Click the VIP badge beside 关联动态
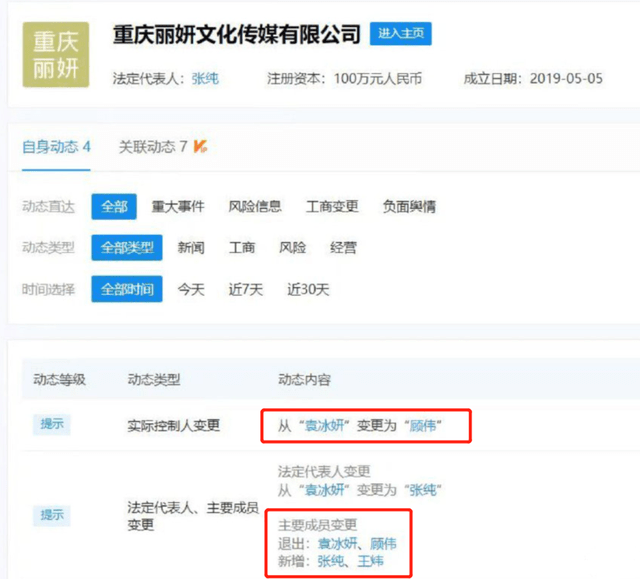The image size is (640, 579). (200, 146)
